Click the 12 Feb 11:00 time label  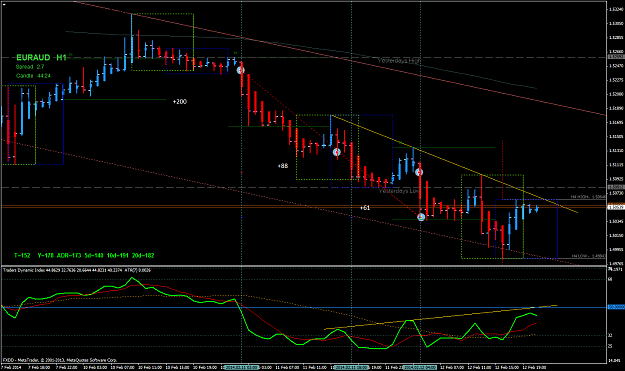(480, 367)
